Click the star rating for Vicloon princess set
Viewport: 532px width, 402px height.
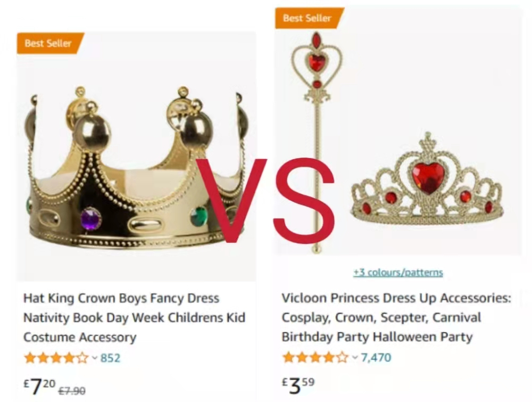pyautogui.click(x=315, y=357)
